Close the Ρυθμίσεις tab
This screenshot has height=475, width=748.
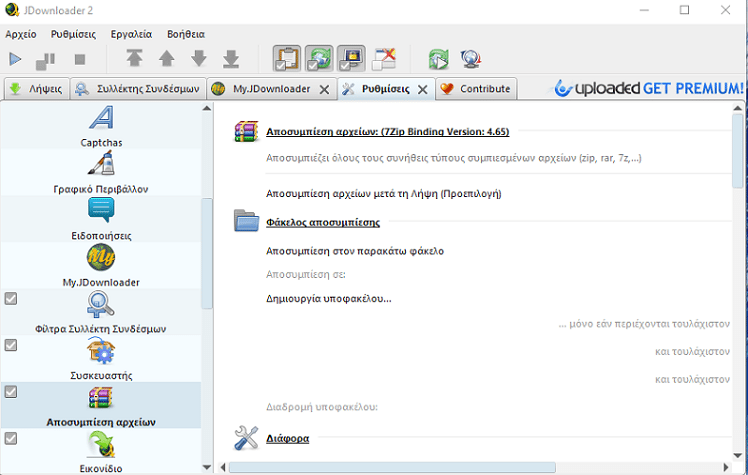(x=423, y=89)
